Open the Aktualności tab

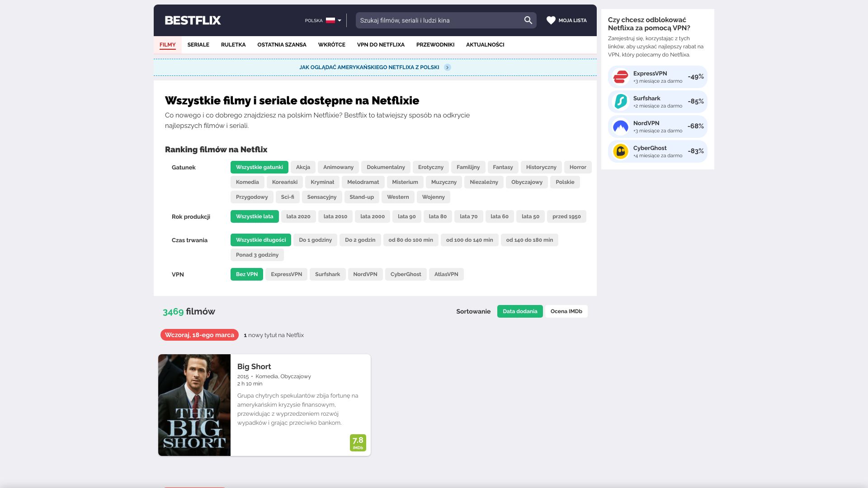tap(485, 45)
